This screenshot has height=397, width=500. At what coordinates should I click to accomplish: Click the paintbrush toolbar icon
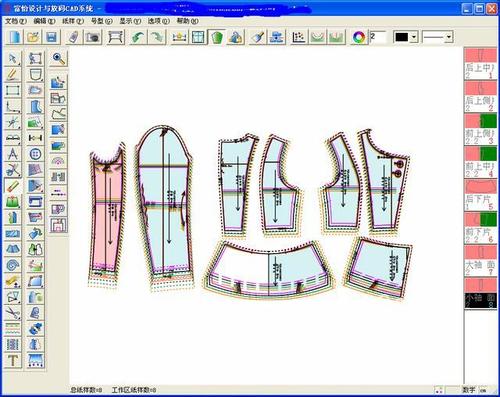[257, 37]
